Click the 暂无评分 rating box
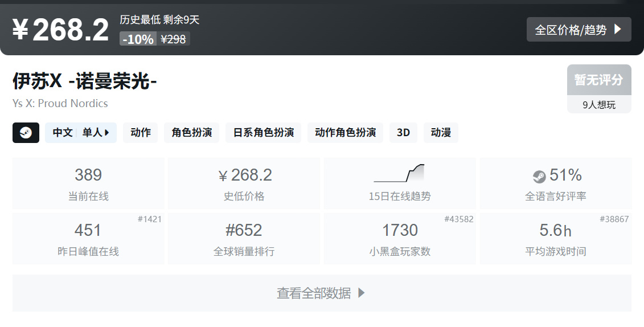This screenshot has width=644, height=327. [599, 80]
